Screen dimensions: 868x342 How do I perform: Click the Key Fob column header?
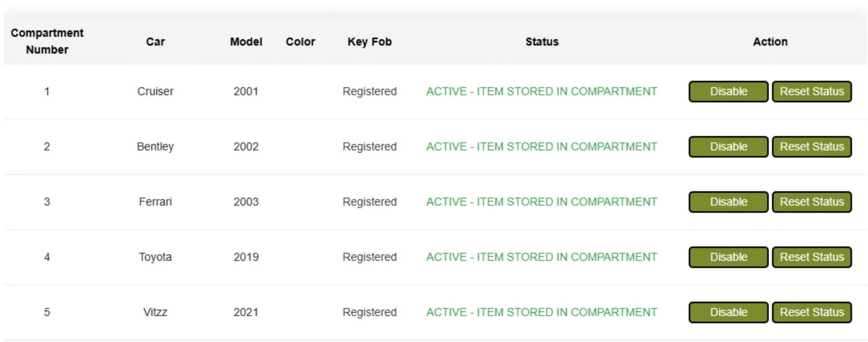click(370, 42)
